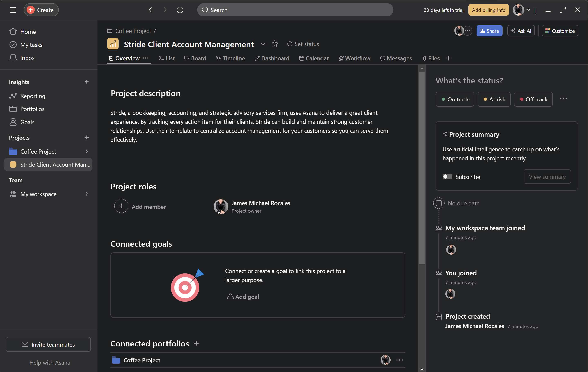This screenshot has width=588, height=372.
Task: Click the history clock icon
Action: click(x=180, y=10)
